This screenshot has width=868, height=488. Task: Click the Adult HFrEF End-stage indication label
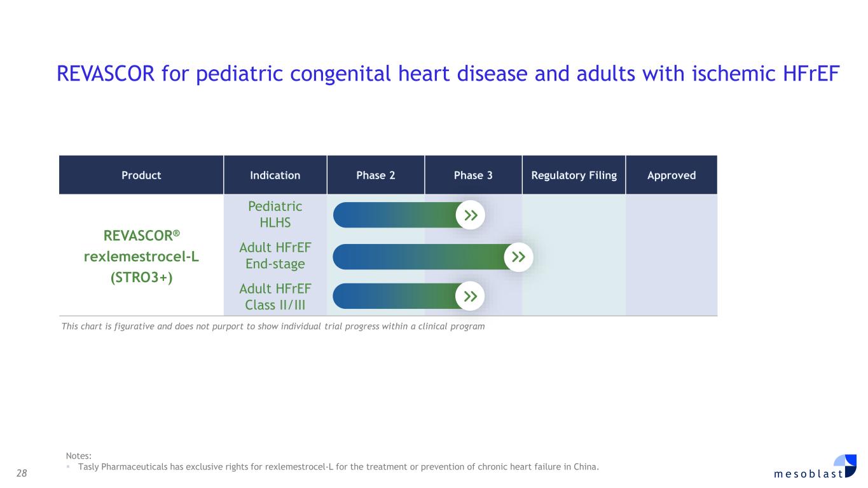coord(275,257)
